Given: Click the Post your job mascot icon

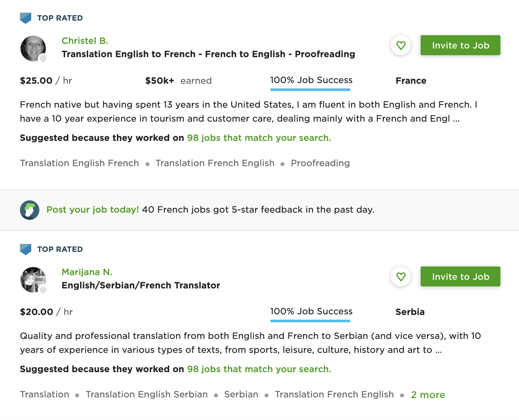Looking at the screenshot, I should [x=30, y=210].
